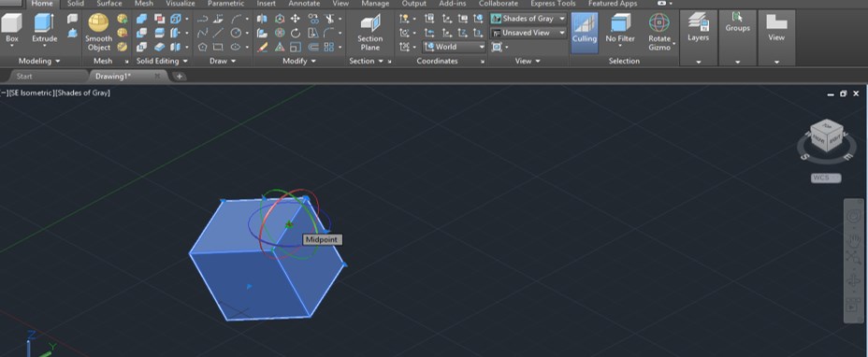Open the Annotate ribbon tab

click(304, 4)
